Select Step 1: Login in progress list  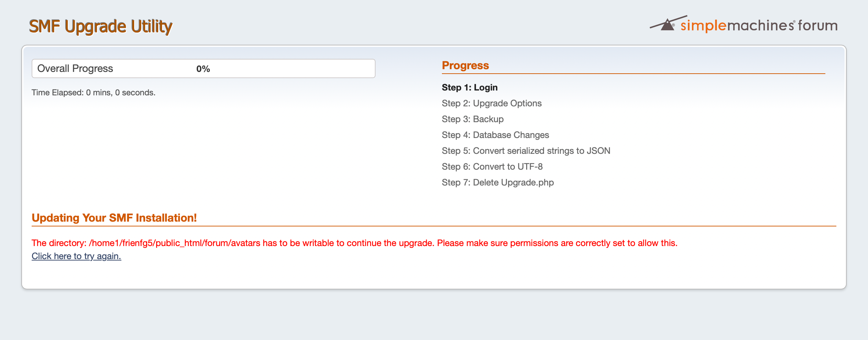tap(469, 87)
